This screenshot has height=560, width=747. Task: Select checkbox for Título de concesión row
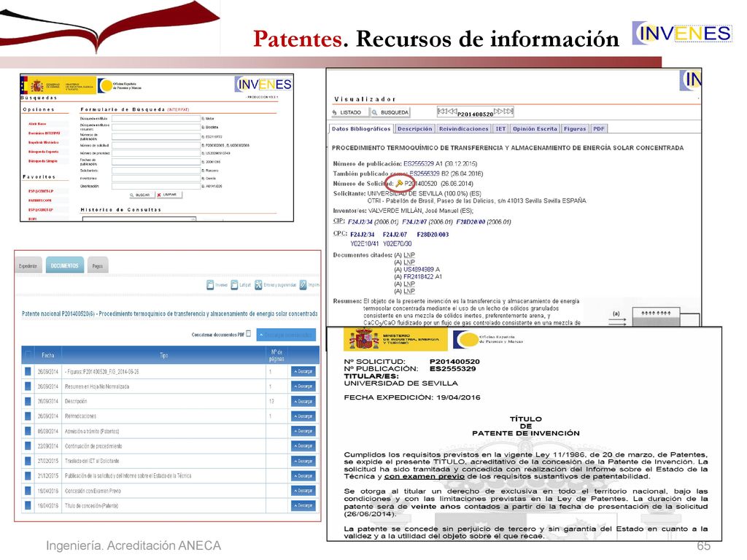[28, 505]
